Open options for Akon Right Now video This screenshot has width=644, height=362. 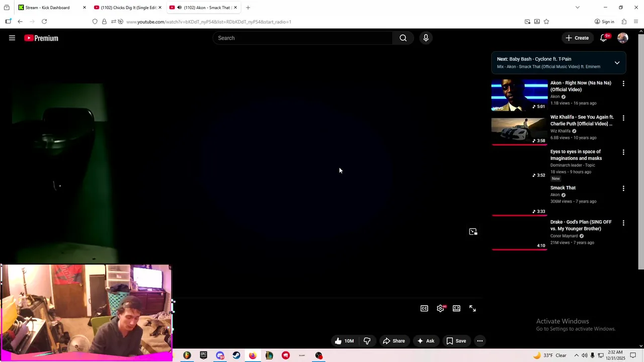pos(623,83)
